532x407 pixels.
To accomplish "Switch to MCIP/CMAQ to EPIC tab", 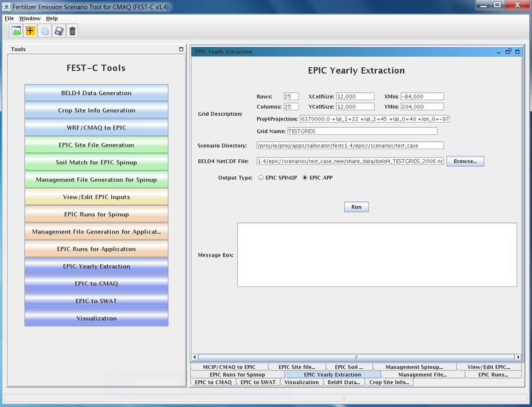I will [x=229, y=367].
